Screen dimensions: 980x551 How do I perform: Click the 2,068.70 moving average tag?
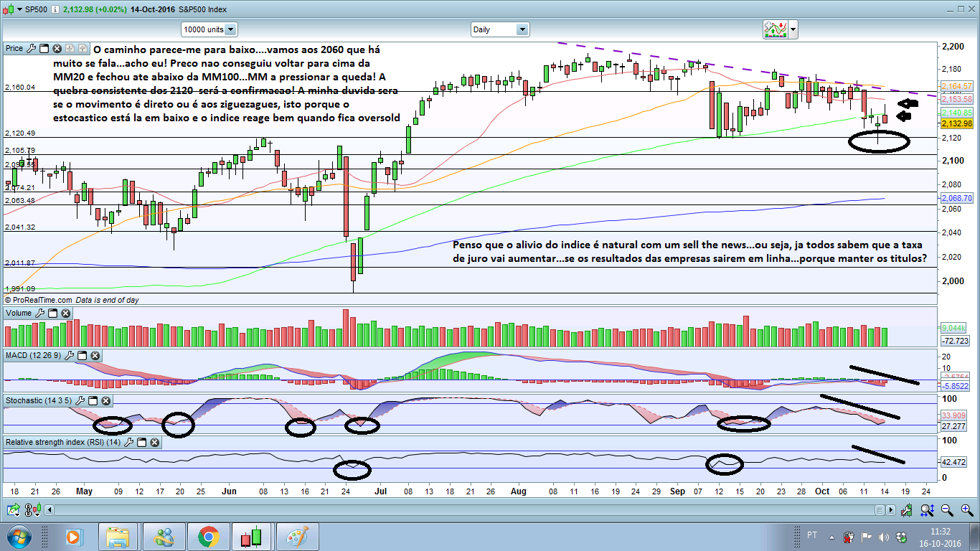[957, 198]
